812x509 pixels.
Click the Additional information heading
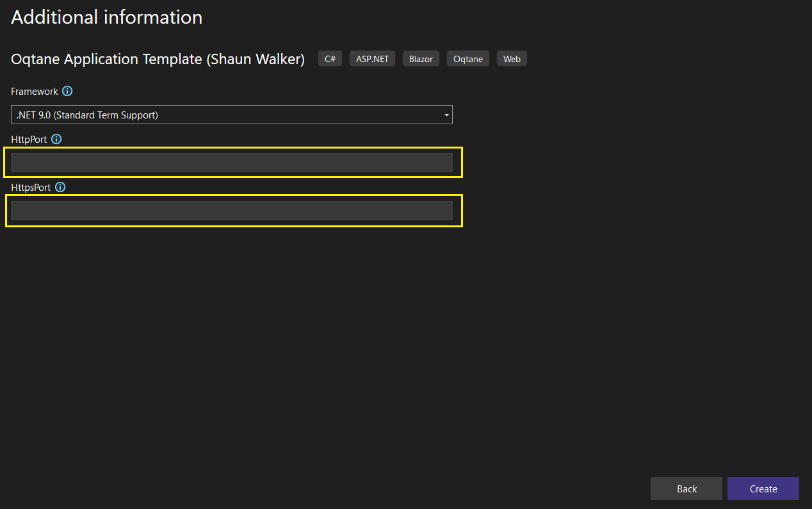point(106,17)
